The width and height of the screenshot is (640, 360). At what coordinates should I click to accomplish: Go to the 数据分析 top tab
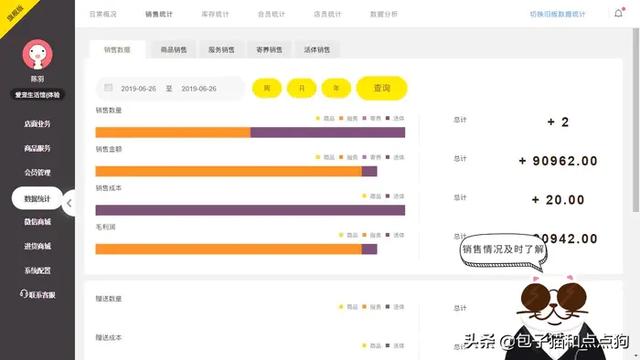point(384,14)
